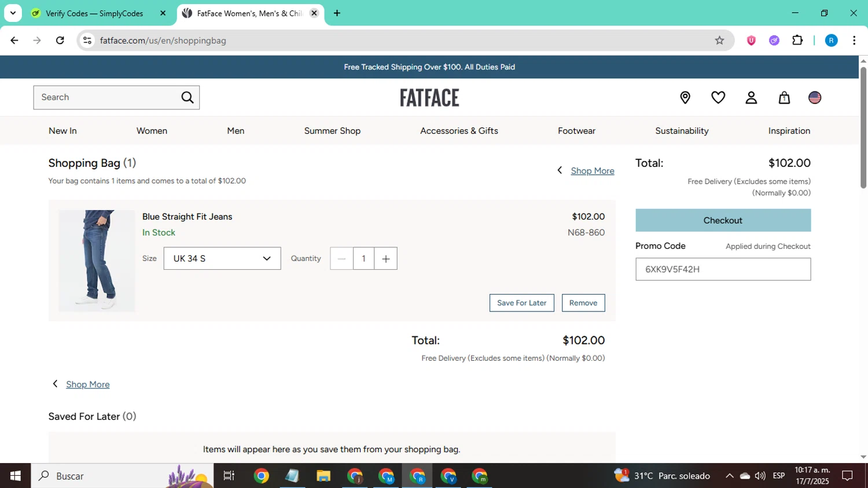
Task: Open the Women menu
Action: pyautogui.click(x=152, y=131)
